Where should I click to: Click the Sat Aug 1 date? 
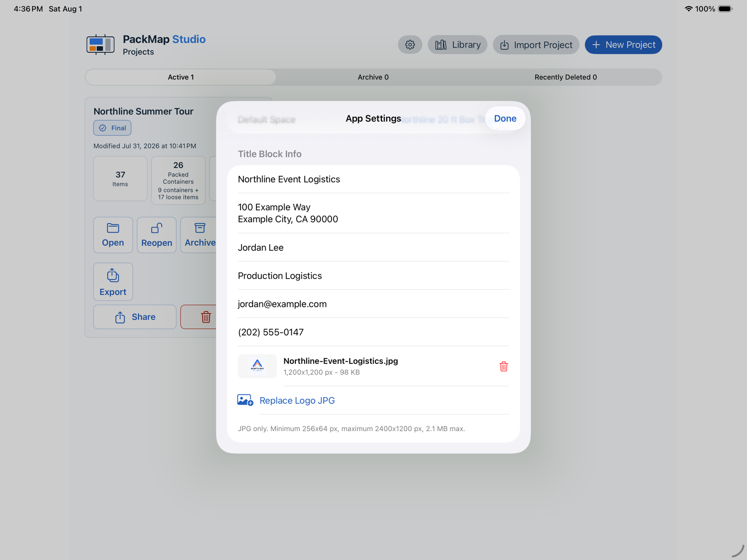(x=65, y=9)
